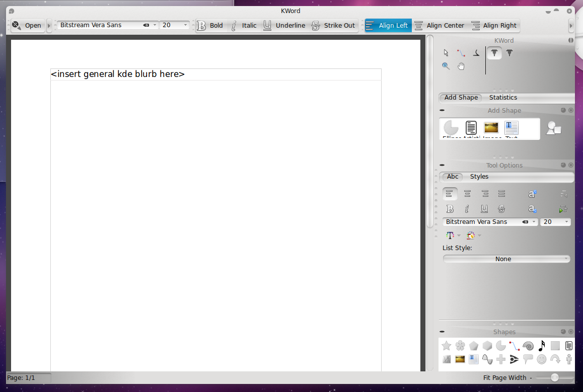Screen dimensions: 583x392
Task: Toggle Bold in the top toolbar
Action: tap(210, 26)
